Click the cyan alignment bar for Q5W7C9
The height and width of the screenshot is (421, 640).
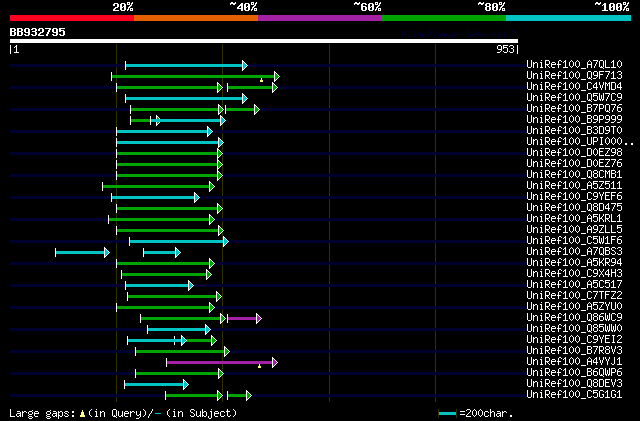[186, 98]
